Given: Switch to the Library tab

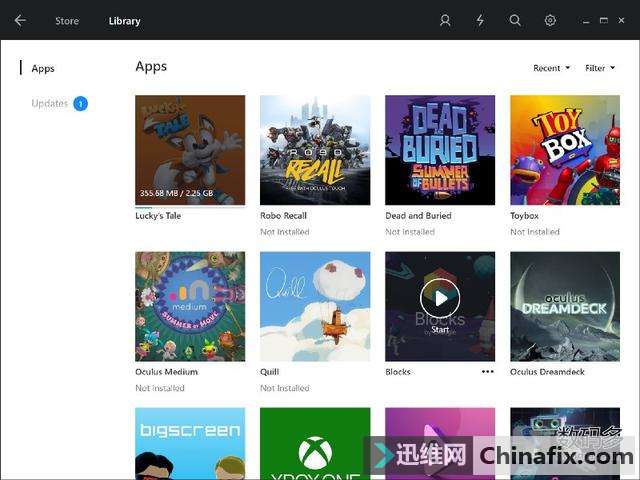Looking at the screenshot, I should 124,21.
